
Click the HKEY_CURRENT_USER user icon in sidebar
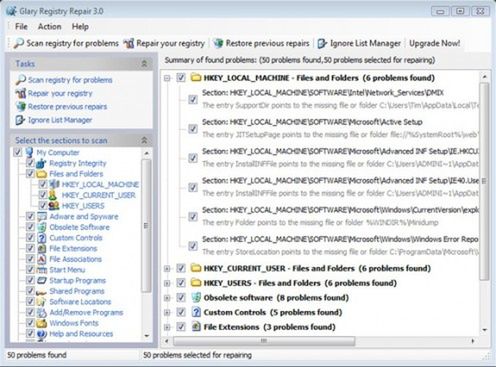(53, 195)
